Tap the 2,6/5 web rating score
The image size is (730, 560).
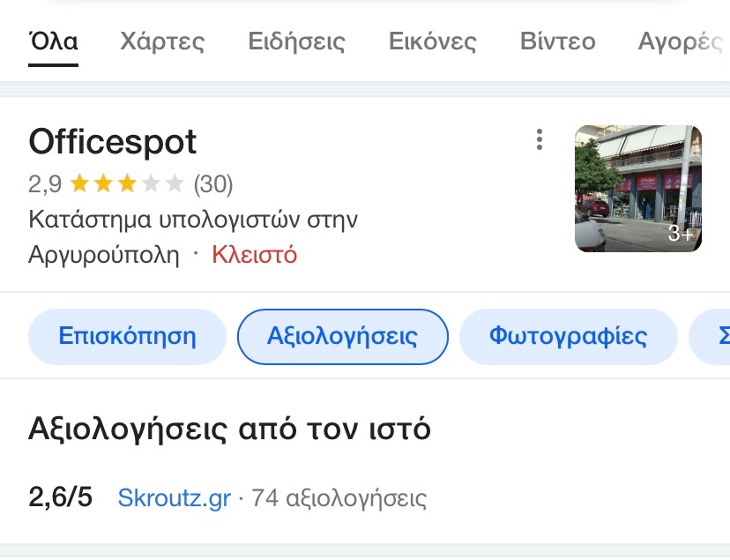coord(61,497)
